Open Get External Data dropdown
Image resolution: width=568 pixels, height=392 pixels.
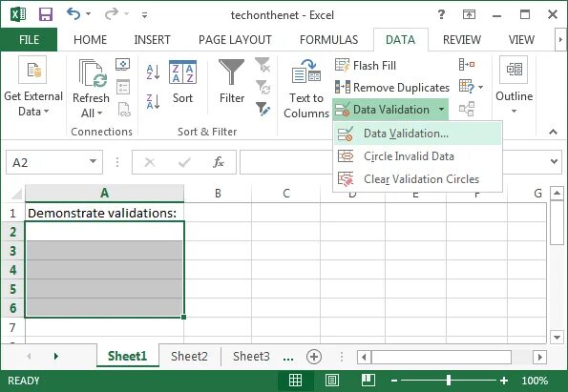click(x=33, y=87)
